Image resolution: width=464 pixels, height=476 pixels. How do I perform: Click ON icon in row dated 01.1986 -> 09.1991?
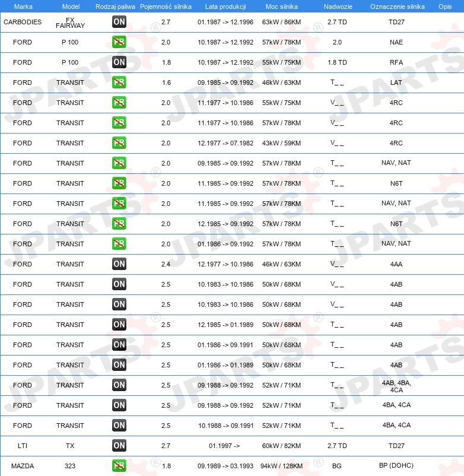(x=119, y=345)
